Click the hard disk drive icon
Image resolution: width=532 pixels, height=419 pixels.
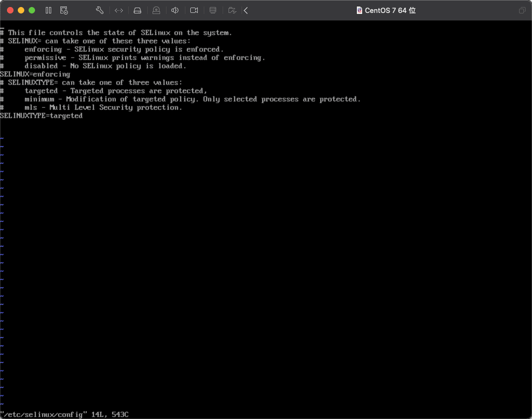(x=137, y=10)
